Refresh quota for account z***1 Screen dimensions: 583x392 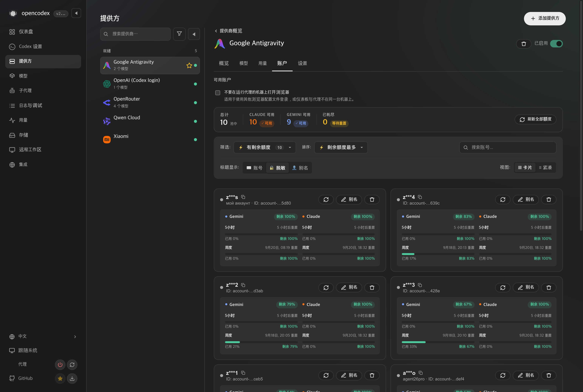pos(326,375)
